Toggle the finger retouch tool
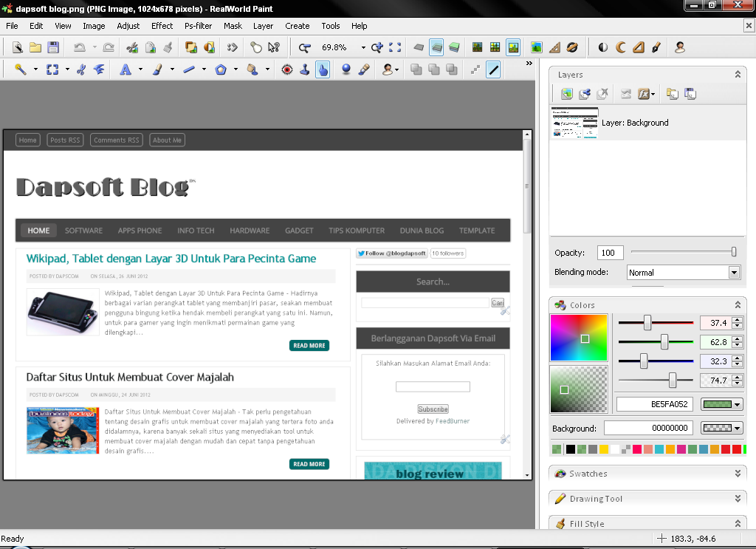Image resolution: width=756 pixels, height=549 pixels. point(323,69)
